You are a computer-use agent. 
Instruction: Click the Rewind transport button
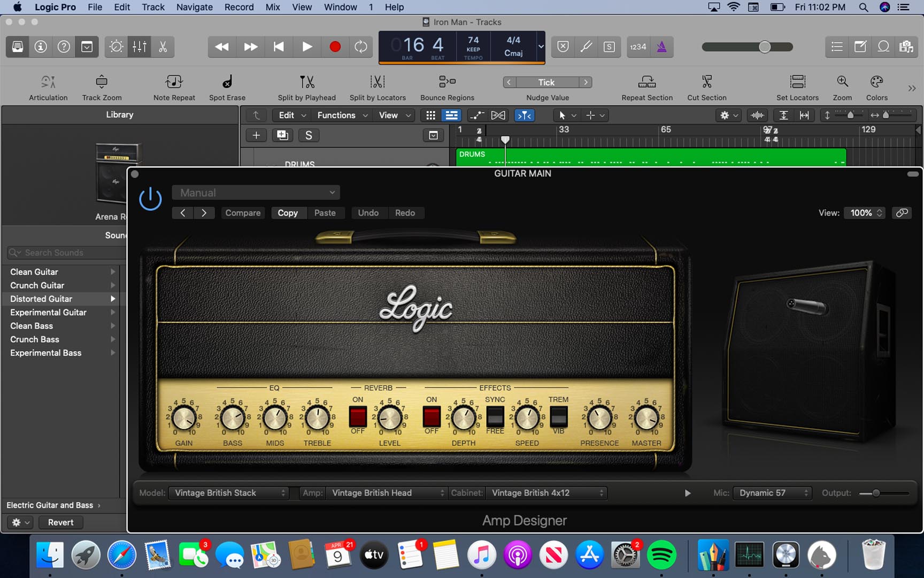click(x=222, y=47)
